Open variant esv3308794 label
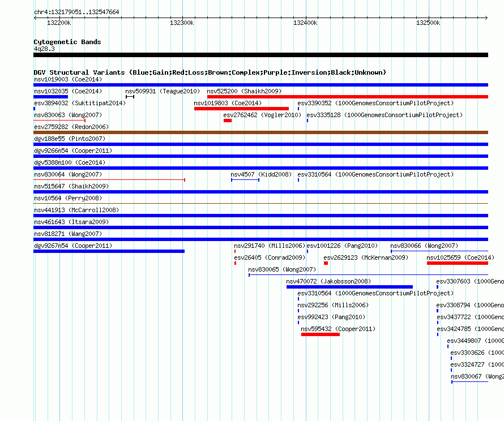 [x=470, y=305]
